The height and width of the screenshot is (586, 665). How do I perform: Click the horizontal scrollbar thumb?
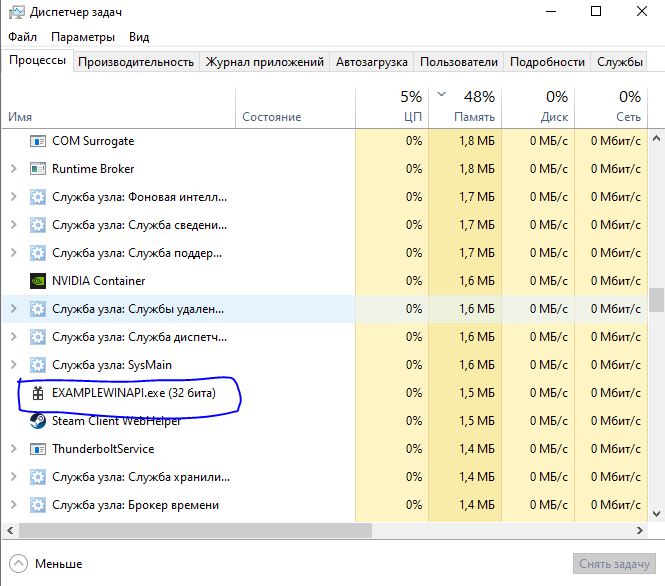tap(196, 530)
